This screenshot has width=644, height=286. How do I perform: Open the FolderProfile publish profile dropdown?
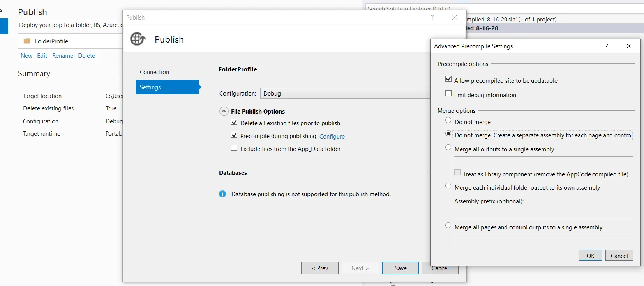[70, 41]
